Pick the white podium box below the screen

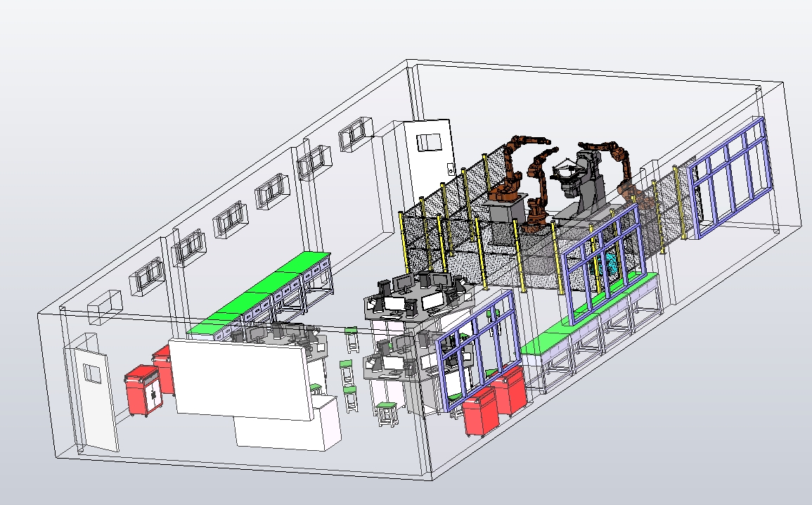point(288,423)
